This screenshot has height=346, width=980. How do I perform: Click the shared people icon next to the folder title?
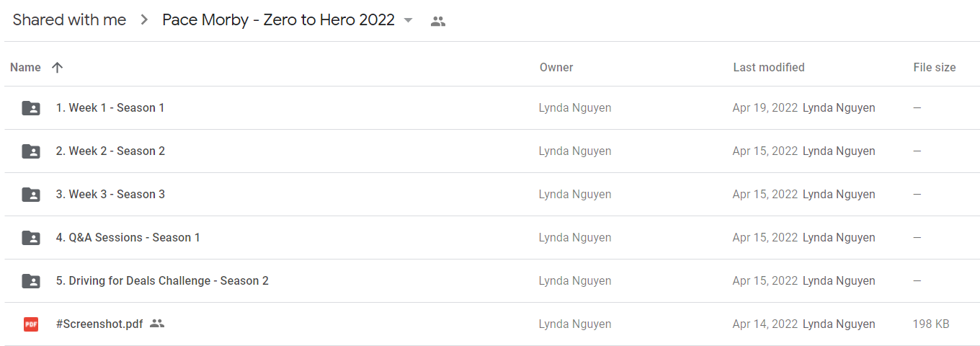[x=437, y=21]
